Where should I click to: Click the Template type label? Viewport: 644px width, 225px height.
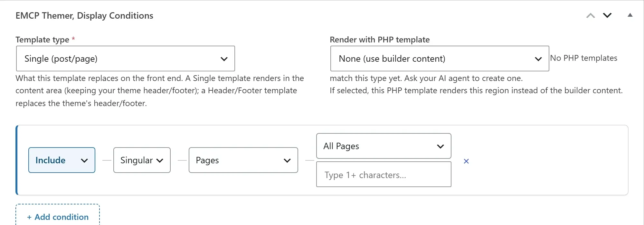pyautogui.click(x=43, y=40)
